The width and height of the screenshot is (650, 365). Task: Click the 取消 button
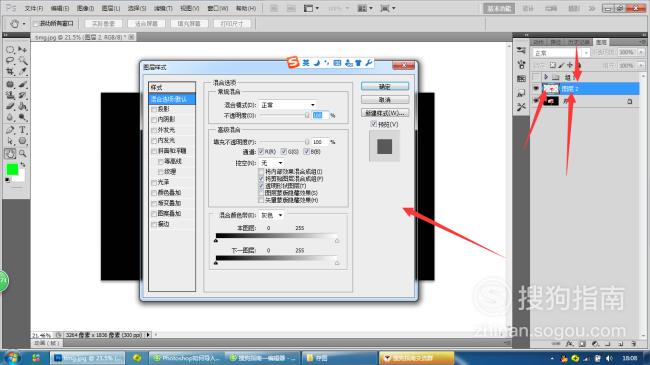(x=385, y=100)
